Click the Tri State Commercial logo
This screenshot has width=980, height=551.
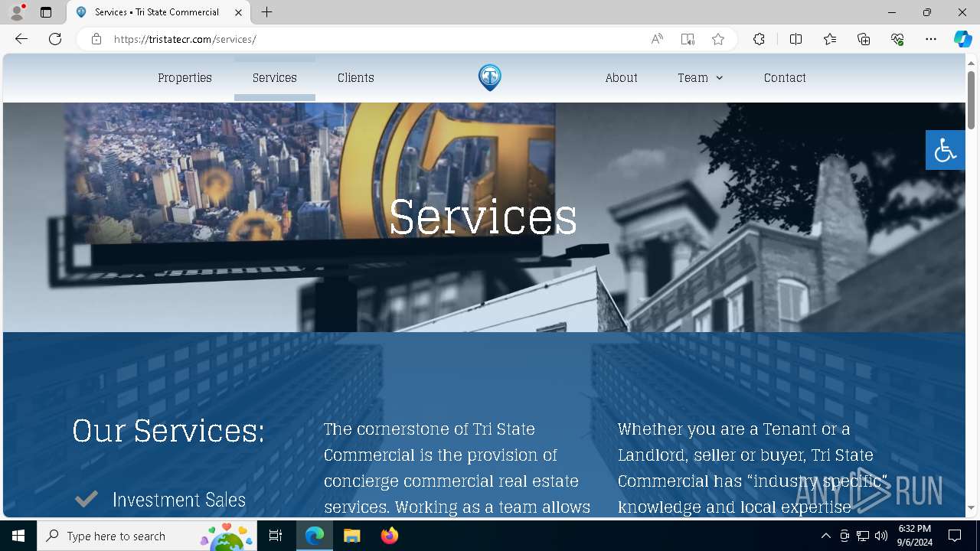tap(490, 77)
